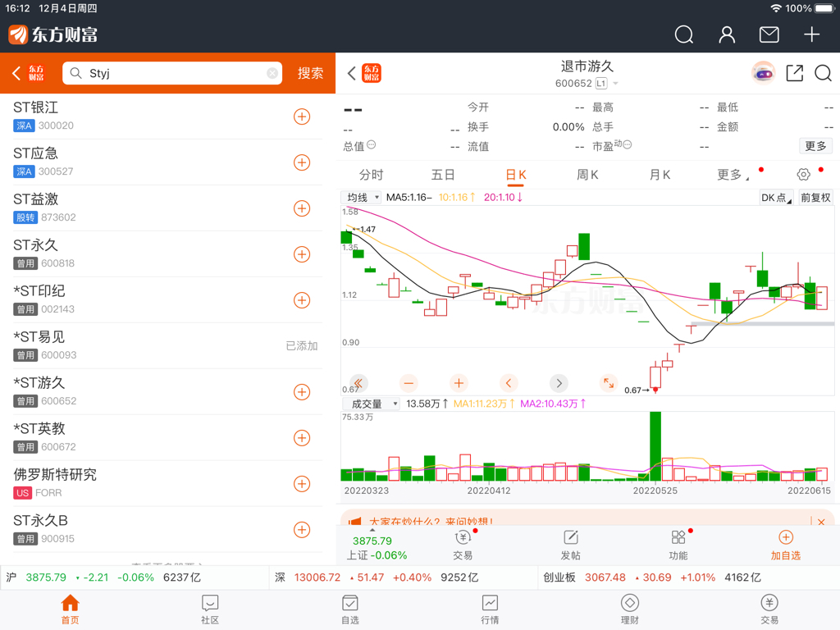Expand 更多 chart period options

(733, 175)
